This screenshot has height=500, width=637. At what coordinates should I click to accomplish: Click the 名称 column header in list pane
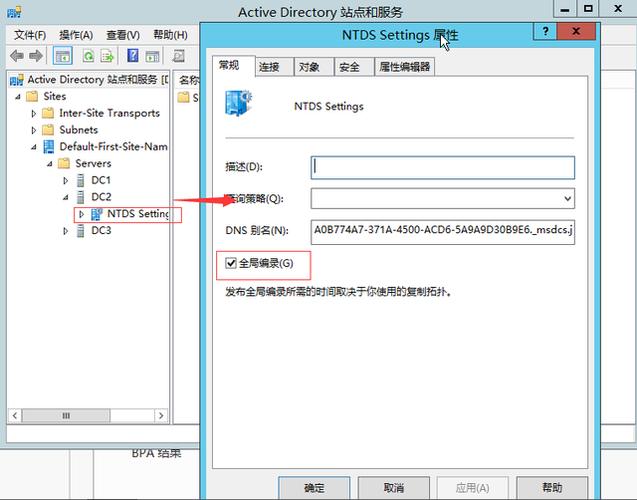coord(188,80)
